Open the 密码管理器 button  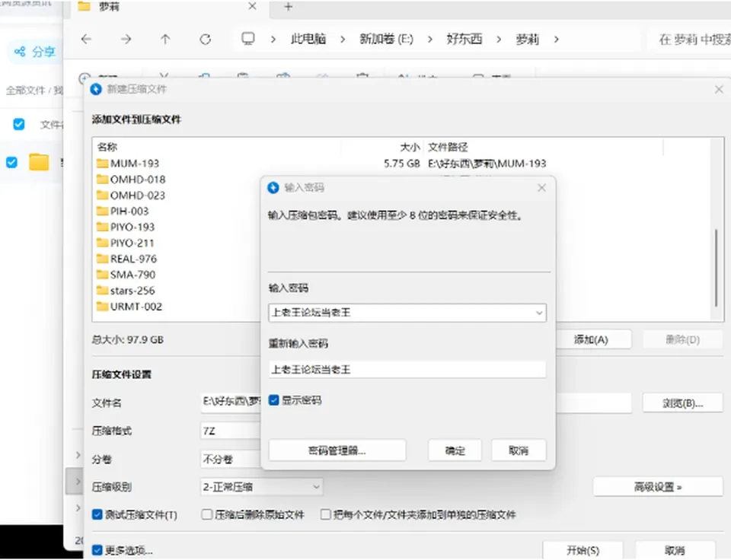(337, 450)
